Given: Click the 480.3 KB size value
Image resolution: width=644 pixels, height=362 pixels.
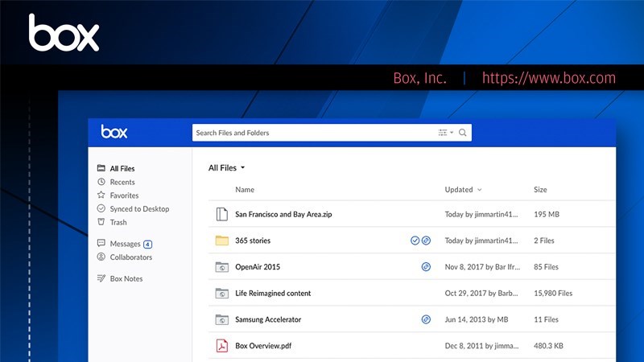Looking at the screenshot, I should click(x=548, y=346).
